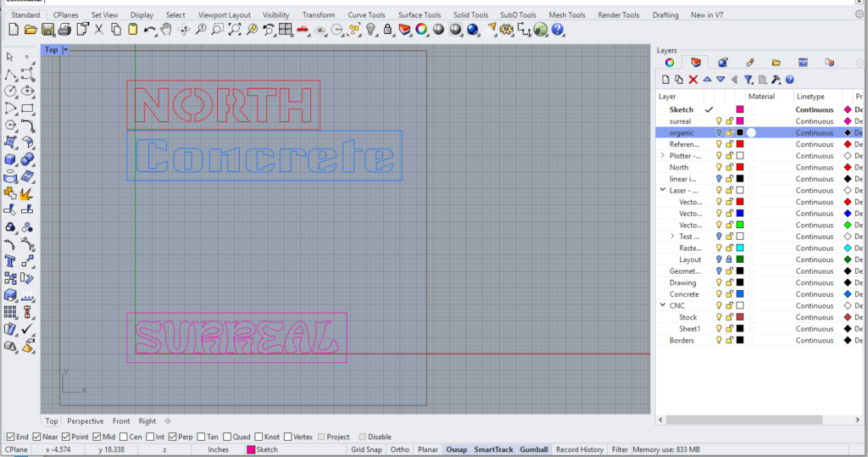Click the surreal layer pink color swatch

tap(739, 121)
